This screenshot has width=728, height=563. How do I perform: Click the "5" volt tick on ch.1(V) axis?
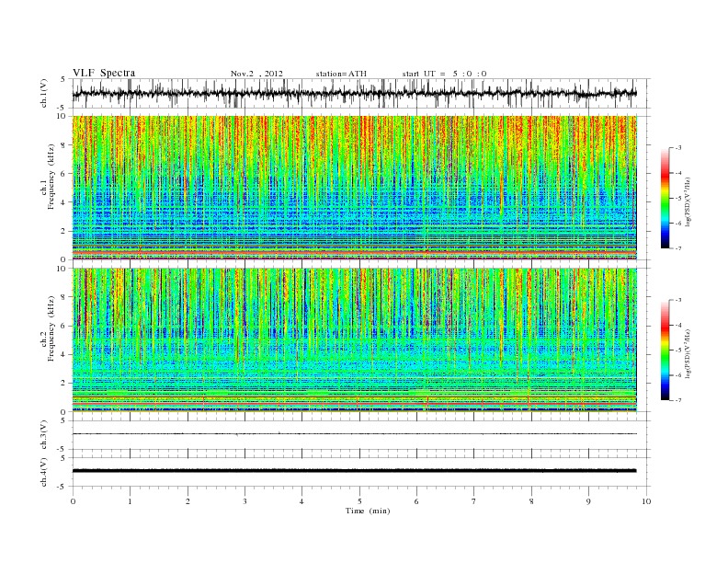63,79
